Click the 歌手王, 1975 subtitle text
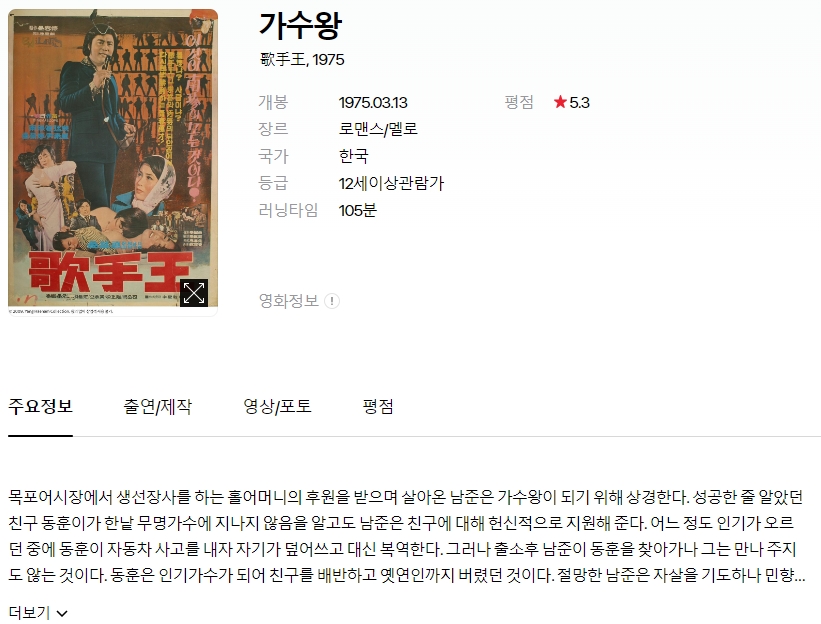This screenshot has width=821, height=624. [302, 59]
